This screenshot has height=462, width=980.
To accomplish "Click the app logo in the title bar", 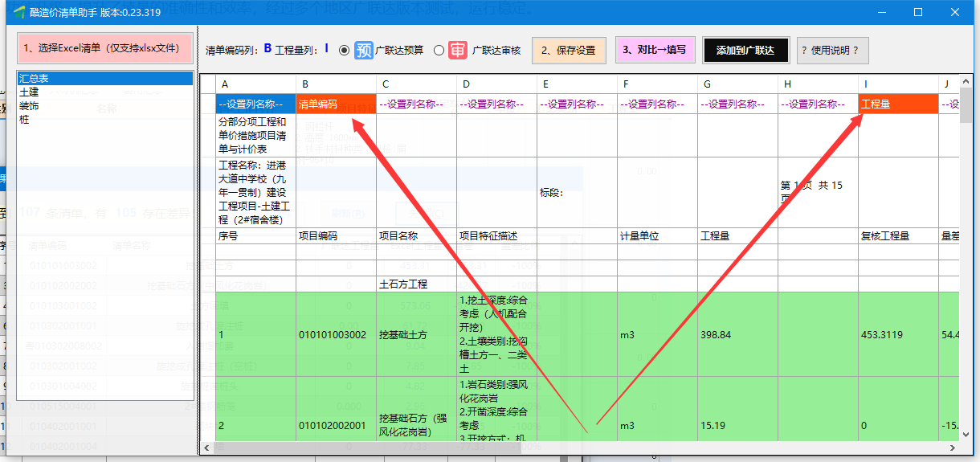I will (9, 12).
